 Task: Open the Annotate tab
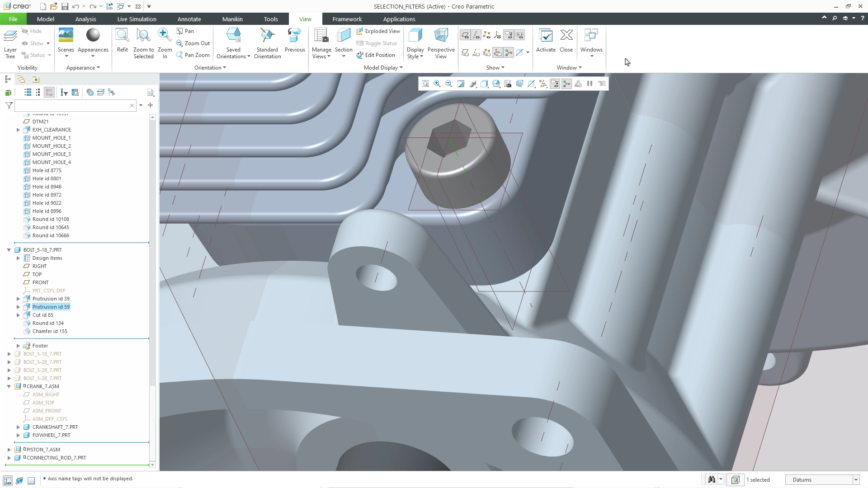click(x=189, y=19)
